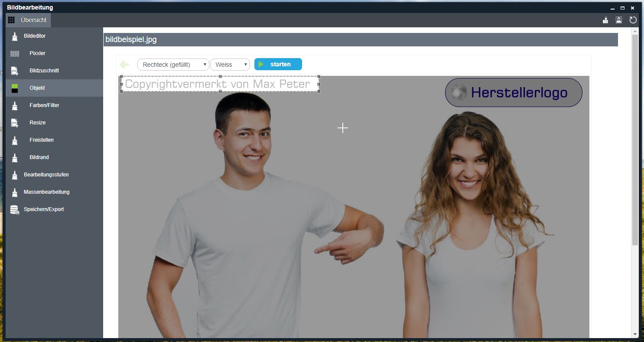Open the Bildeditor brush icon
The image size is (644, 342).
pos(15,36)
